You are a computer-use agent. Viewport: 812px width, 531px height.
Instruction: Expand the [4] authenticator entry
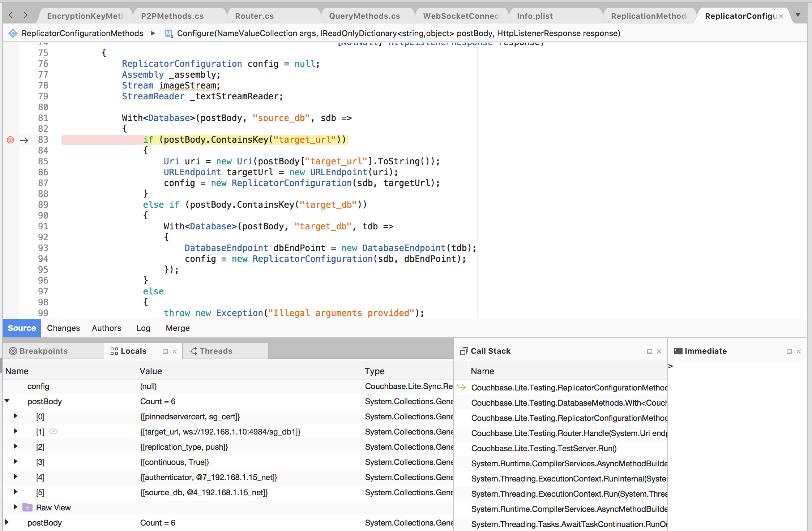[15, 477]
